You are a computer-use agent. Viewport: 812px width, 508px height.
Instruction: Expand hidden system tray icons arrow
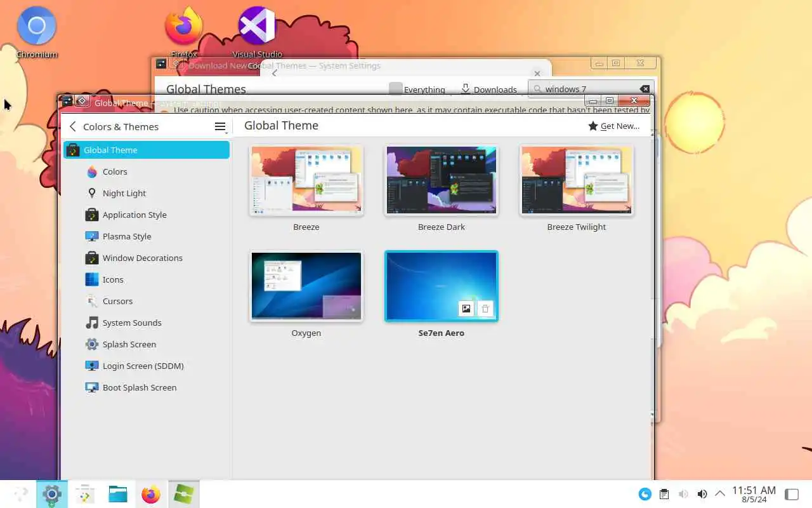click(x=720, y=494)
